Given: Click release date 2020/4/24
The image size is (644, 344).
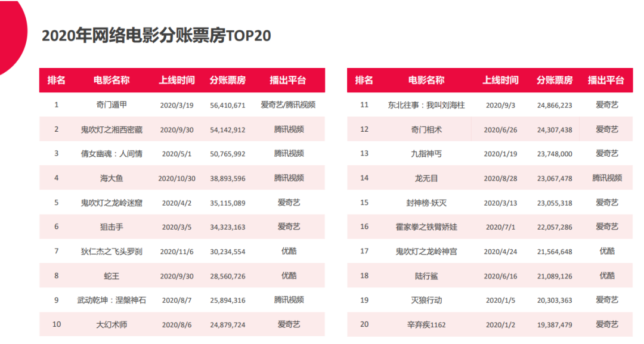Looking at the screenshot, I should 500,252.
